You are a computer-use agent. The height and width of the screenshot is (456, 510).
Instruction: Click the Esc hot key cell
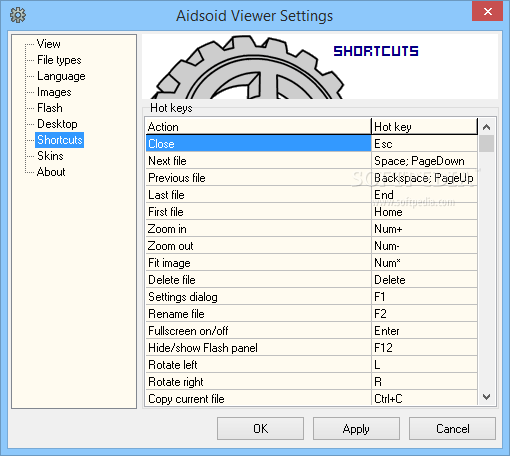[x=424, y=144]
